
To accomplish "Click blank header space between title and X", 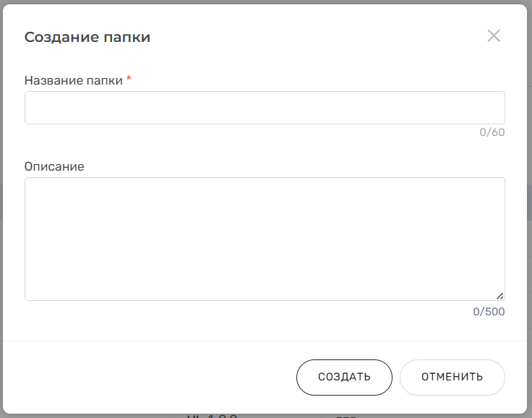I will [x=318, y=37].
